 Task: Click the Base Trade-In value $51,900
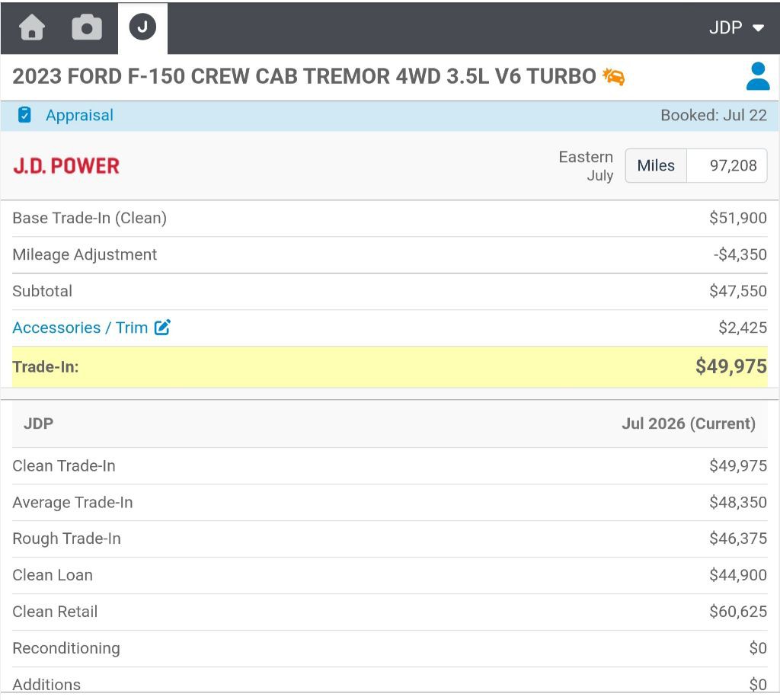737,218
